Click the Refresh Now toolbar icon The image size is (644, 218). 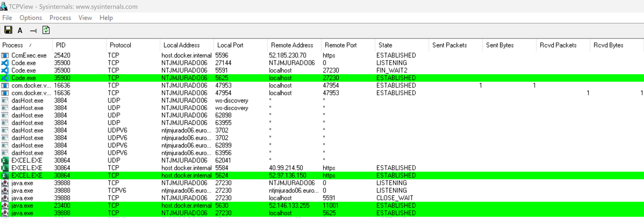point(46,30)
